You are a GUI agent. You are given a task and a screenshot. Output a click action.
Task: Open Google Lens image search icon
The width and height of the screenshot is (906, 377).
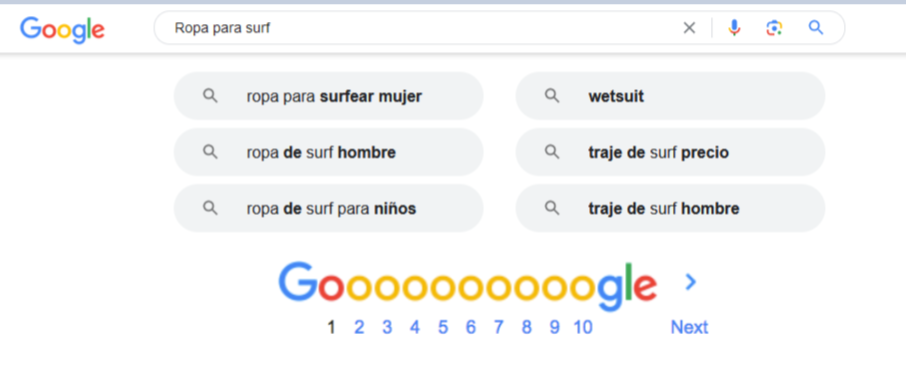pos(774,28)
